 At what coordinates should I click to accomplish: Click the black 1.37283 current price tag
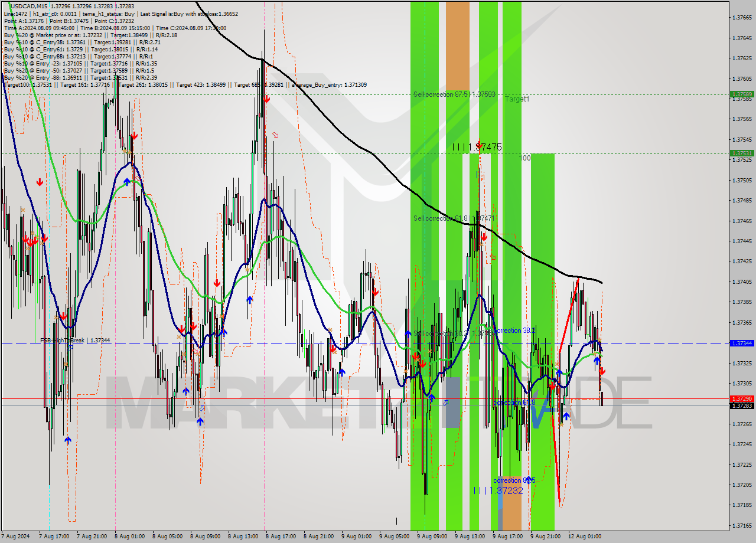click(742, 405)
